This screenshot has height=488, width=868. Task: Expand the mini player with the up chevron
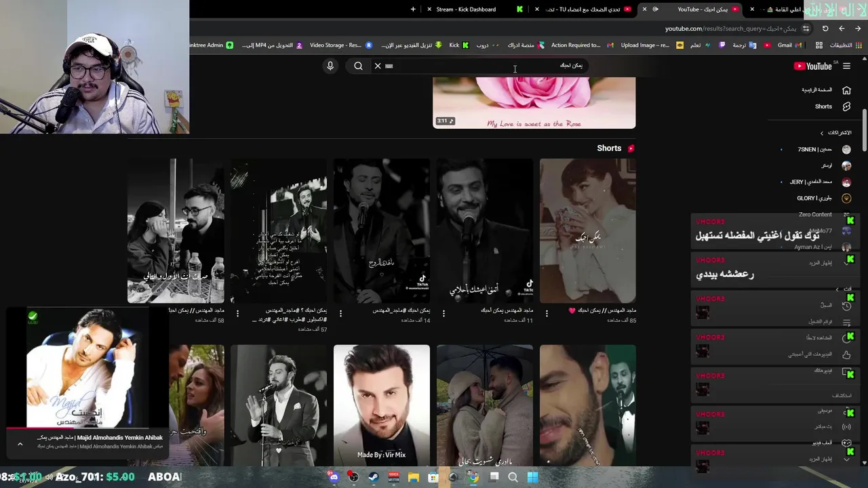[20, 444]
